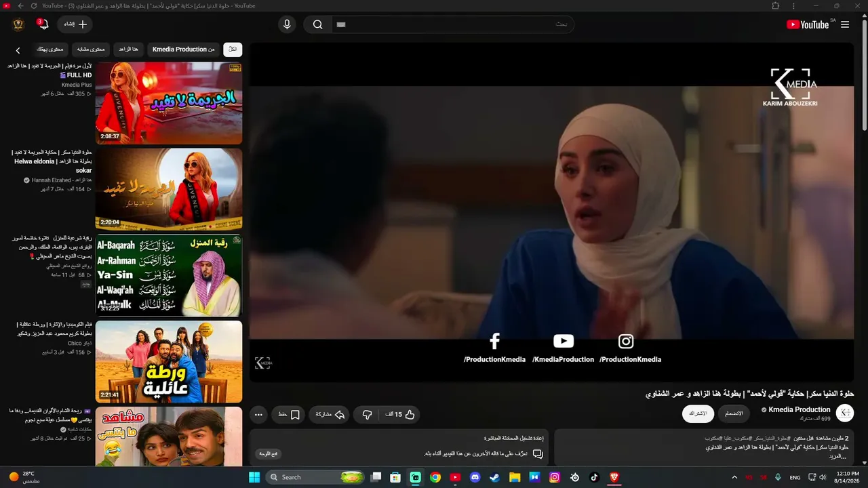Toggle the Subscribe (الاشتراك) button
This screenshot has width=868, height=488.
tap(698, 413)
